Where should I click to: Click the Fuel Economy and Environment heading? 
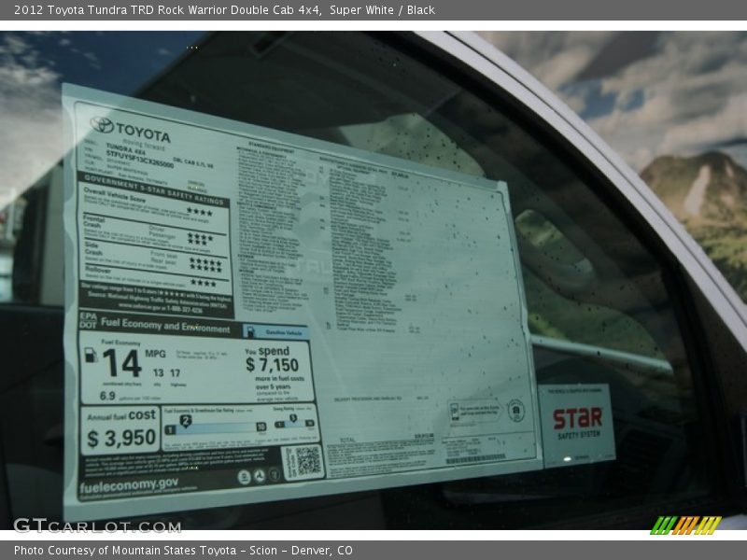point(165,326)
